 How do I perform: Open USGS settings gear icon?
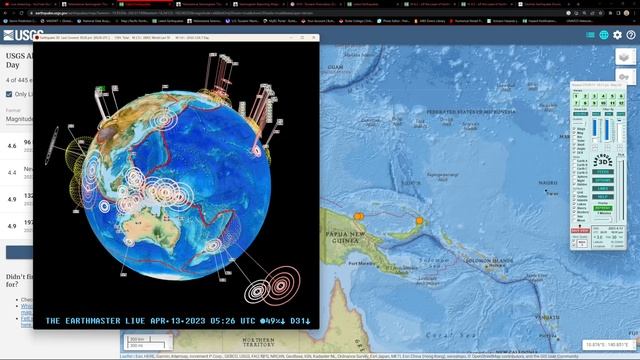[617, 35]
